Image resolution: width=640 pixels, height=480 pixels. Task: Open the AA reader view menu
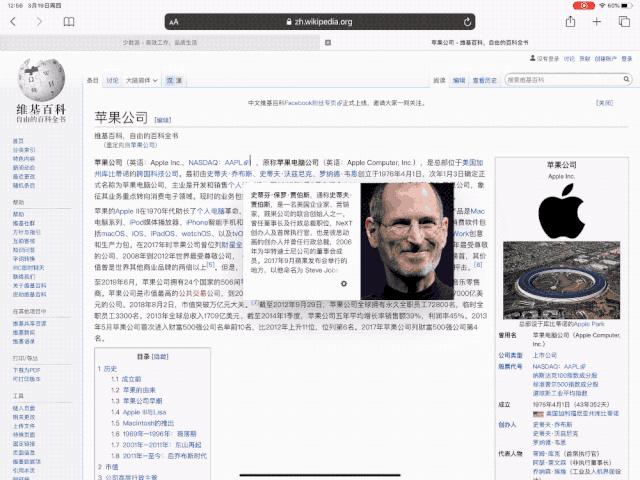(x=174, y=22)
